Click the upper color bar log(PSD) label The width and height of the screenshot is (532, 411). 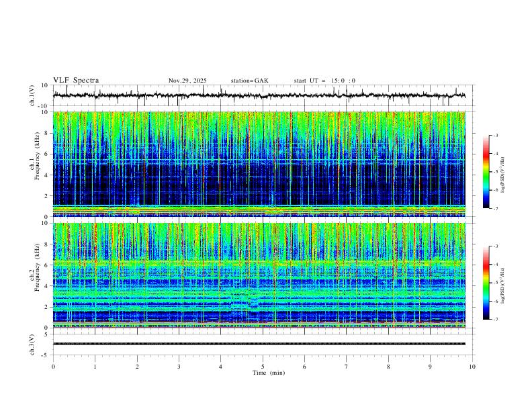coord(503,175)
